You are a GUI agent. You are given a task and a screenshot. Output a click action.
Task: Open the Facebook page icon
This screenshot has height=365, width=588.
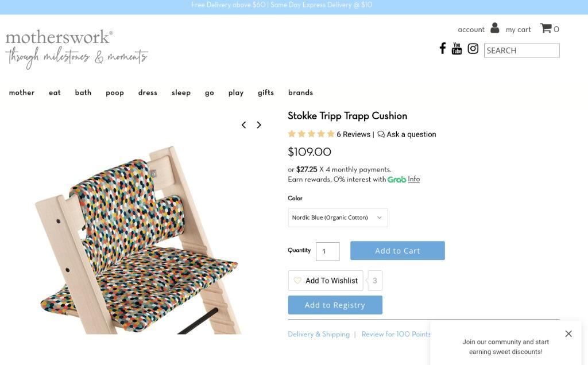(x=443, y=48)
